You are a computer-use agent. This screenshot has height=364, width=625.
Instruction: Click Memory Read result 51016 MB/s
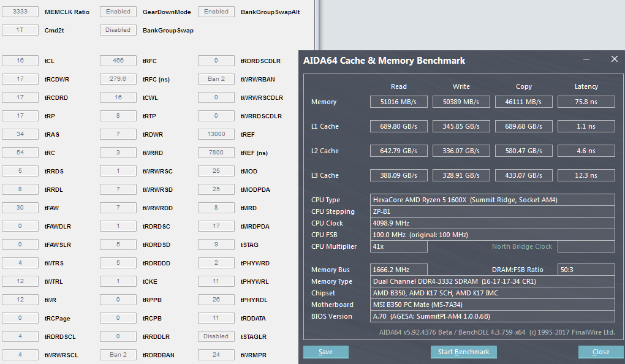coord(399,102)
